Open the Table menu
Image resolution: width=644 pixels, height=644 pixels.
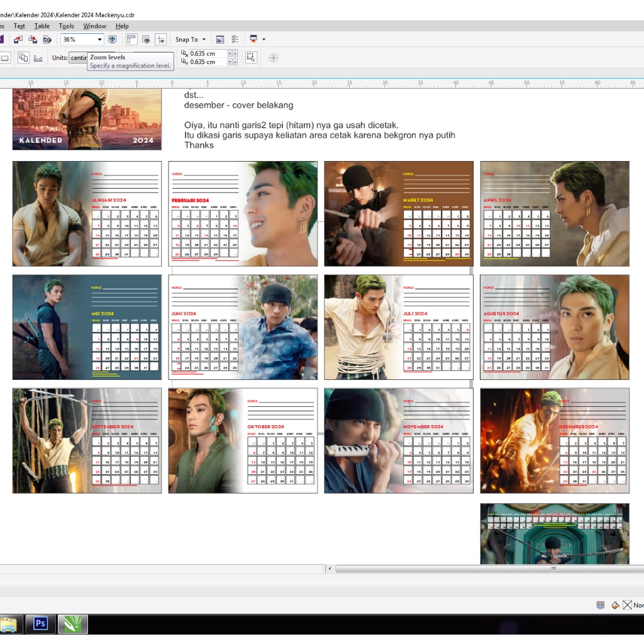tap(42, 26)
